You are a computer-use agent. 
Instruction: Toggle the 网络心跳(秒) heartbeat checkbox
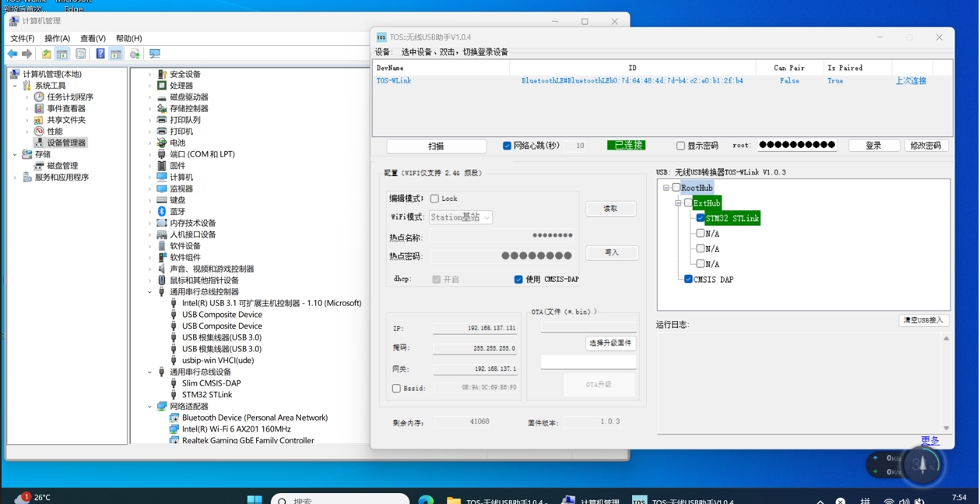point(507,146)
